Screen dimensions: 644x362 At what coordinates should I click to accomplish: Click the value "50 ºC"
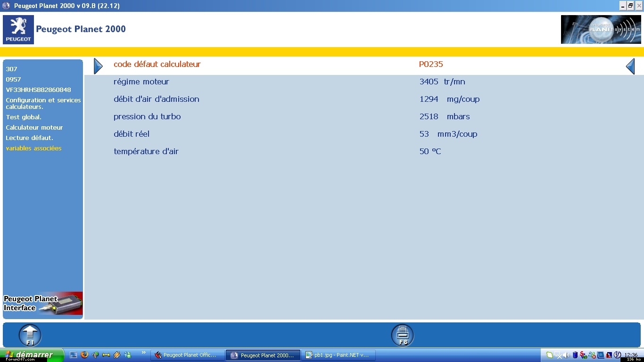pos(430,151)
